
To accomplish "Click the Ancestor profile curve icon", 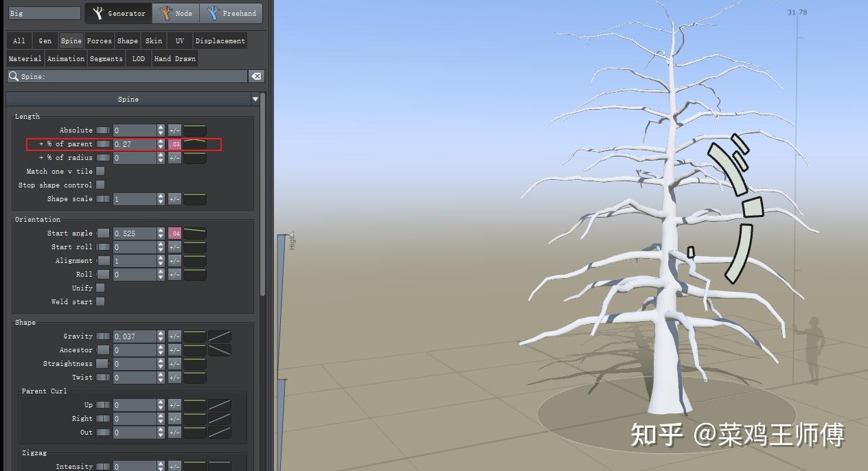I will click(218, 349).
